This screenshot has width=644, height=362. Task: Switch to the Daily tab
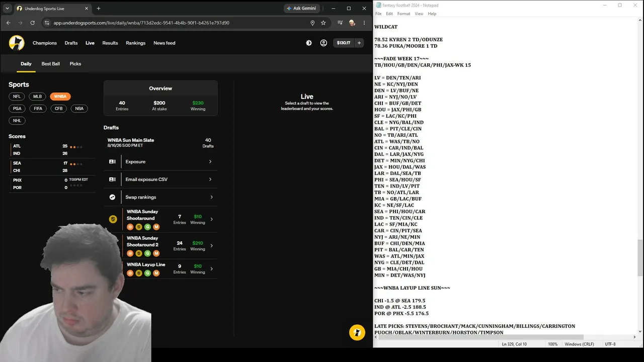click(x=26, y=64)
